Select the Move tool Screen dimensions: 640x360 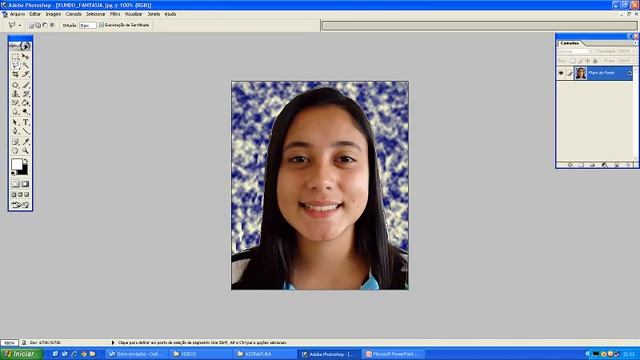25,56
